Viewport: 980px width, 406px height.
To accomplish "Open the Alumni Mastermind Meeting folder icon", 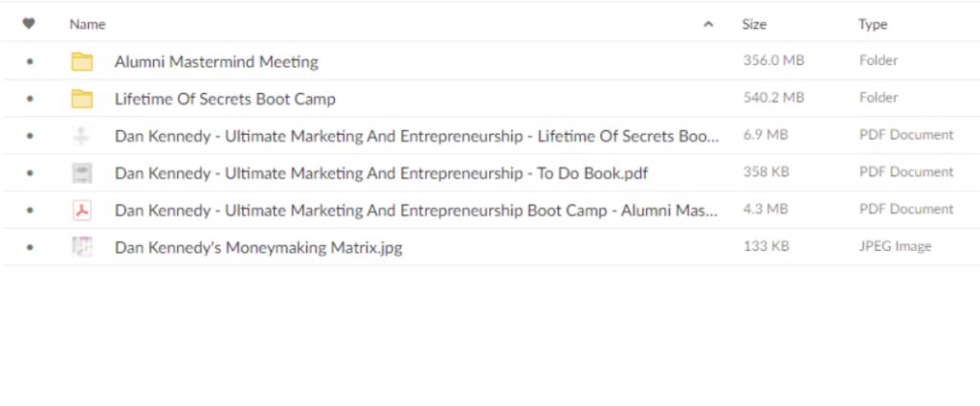I will (x=82, y=61).
